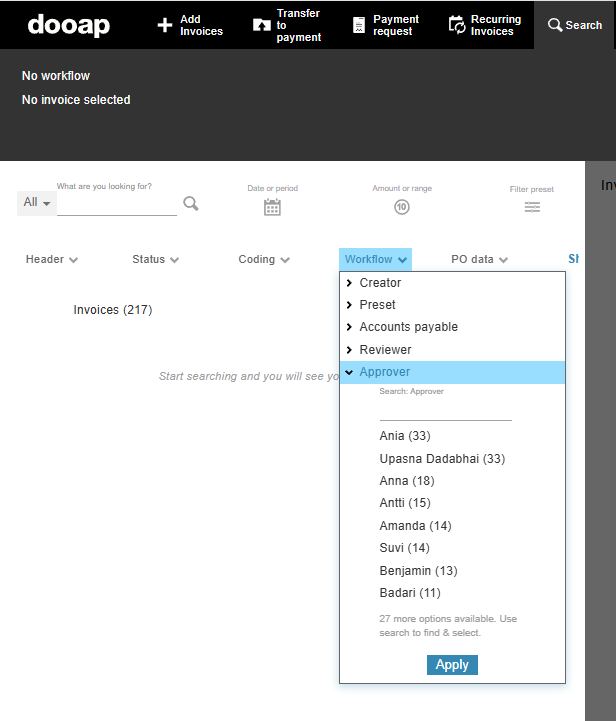The width and height of the screenshot is (616, 721).
Task: Select approver Antti (15)
Action: [x=405, y=503]
